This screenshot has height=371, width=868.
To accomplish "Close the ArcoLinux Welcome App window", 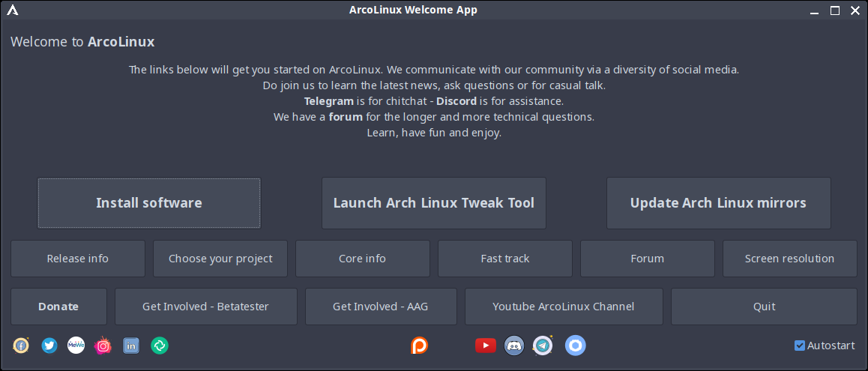I will (x=855, y=10).
